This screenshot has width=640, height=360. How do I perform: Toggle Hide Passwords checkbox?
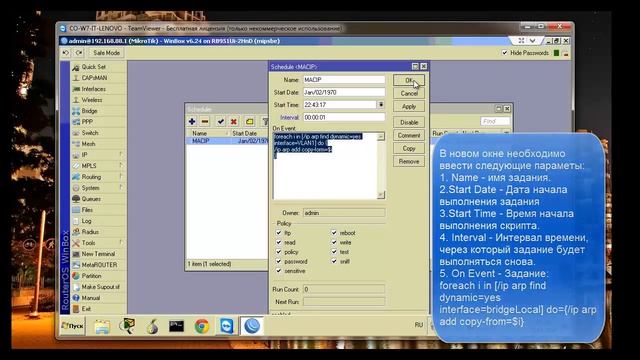[504, 53]
